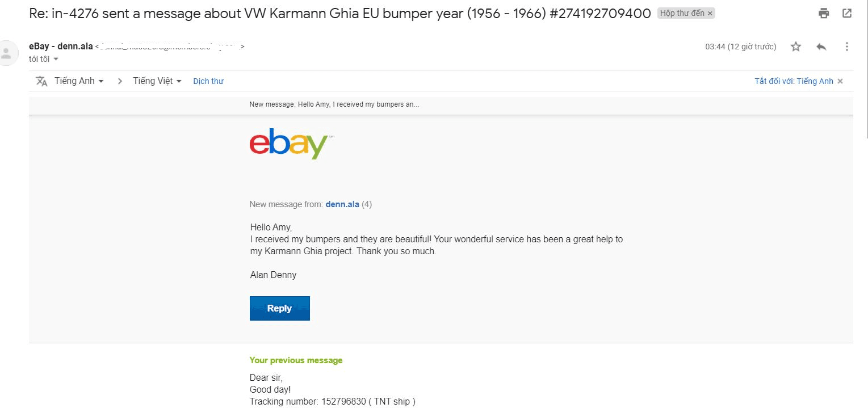The height and width of the screenshot is (408, 868).
Task: Open the denn.ala profile link
Action: point(342,204)
